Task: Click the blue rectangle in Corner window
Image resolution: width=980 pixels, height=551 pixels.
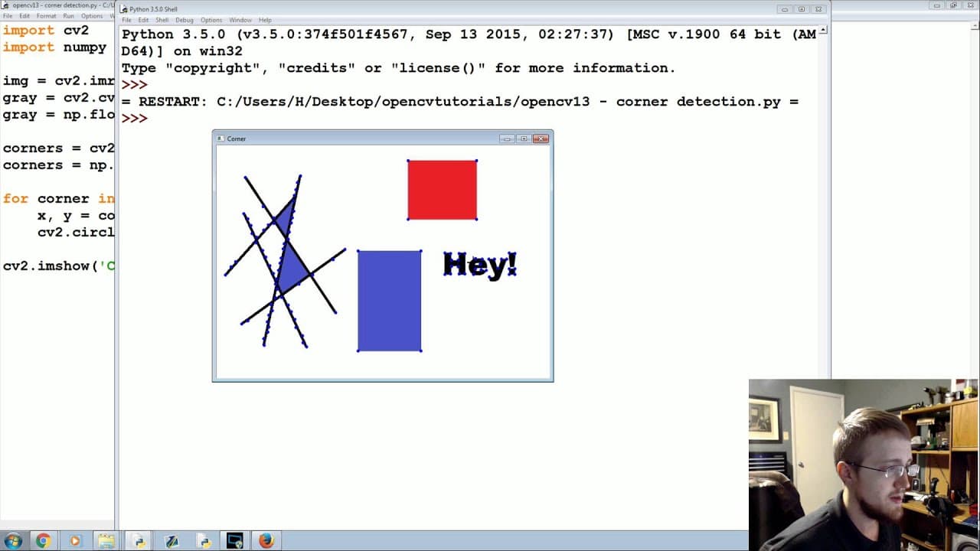Action: click(389, 301)
